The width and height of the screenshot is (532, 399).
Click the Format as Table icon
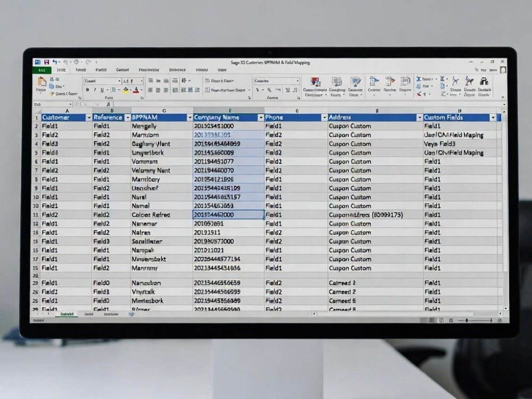click(x=336, y=82)
